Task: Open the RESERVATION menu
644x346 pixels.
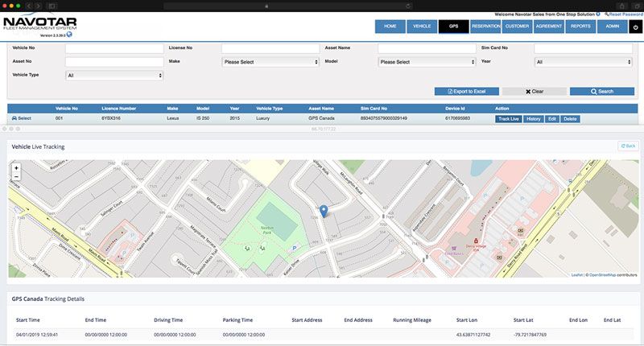Action: pos(485,27)
